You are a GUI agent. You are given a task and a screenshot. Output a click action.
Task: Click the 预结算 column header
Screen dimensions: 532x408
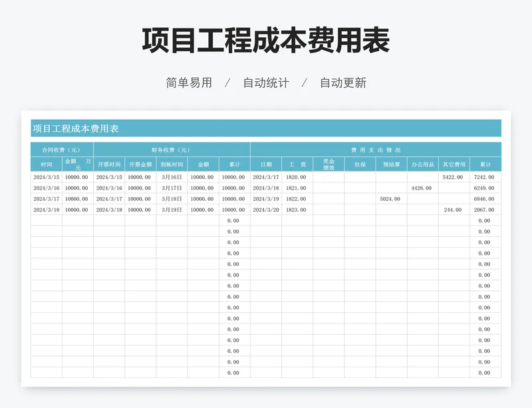point(392,164)
